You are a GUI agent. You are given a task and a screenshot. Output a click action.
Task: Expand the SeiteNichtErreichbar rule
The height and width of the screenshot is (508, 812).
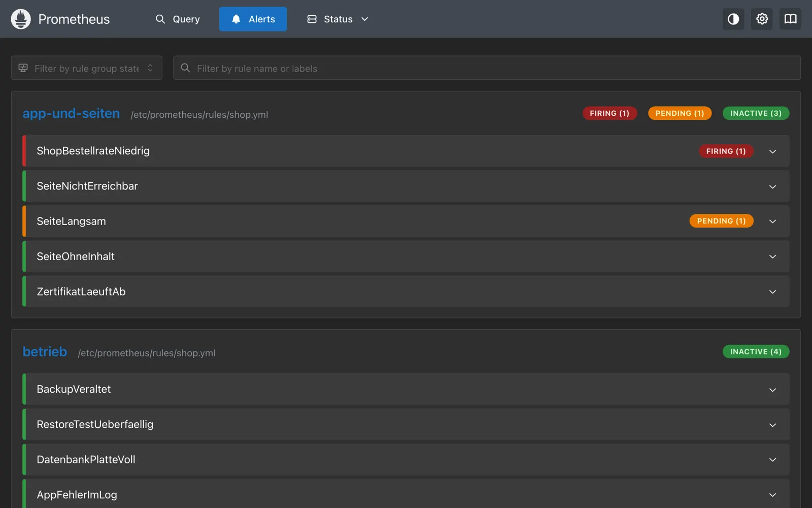point(406,186)
